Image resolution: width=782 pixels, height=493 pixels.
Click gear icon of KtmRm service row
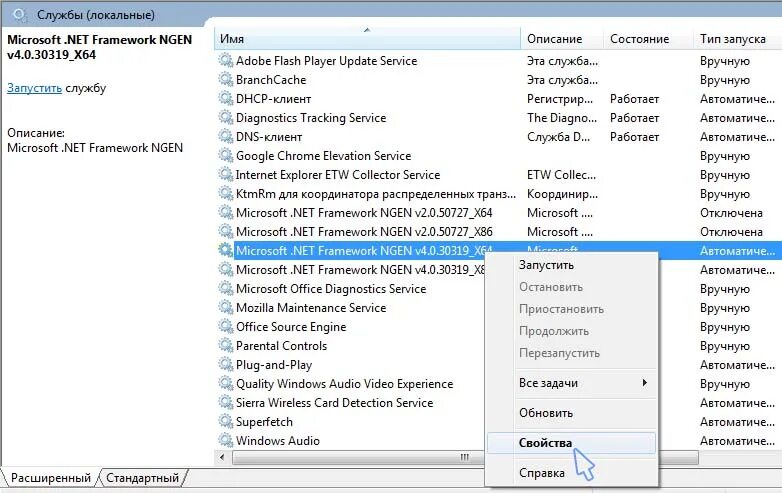click(x=225, y=193)
